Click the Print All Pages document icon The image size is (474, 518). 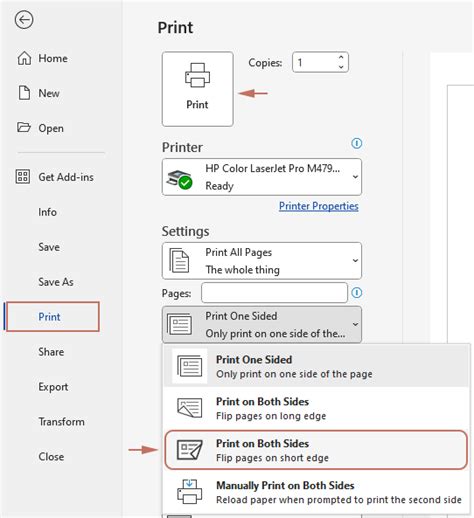pos(180,261)
